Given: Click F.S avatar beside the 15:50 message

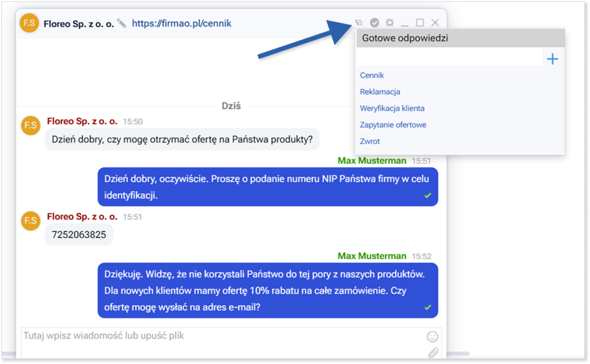Looking at the screenshot, I should 30,125.
